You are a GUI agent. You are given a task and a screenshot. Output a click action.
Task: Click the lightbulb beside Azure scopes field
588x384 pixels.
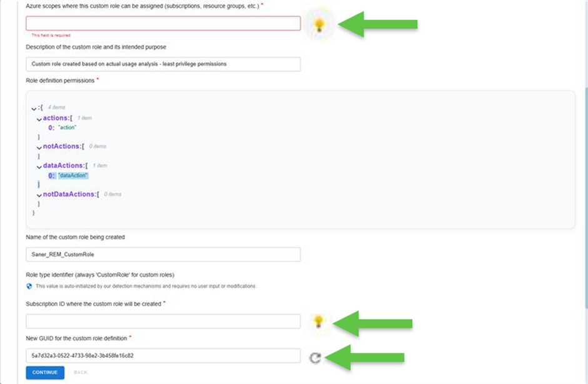click(320, 25)
